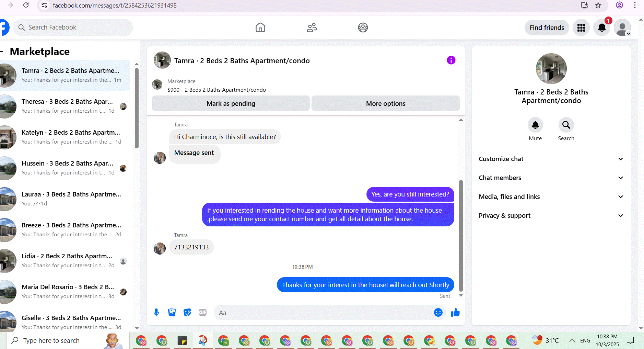Screen dimensions: 644x349
Task: Open the account profile avatar menu
Action: tap(622, 27)
